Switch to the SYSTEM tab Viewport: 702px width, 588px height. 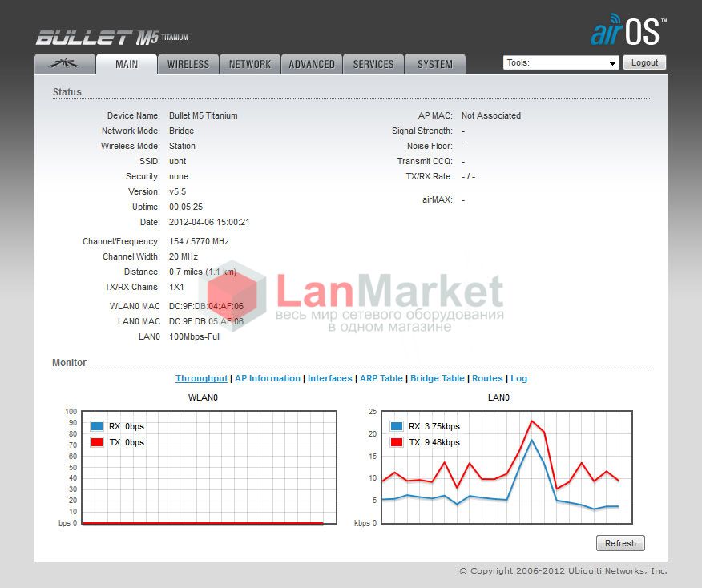pyautogui.click(x=435, y=63)
